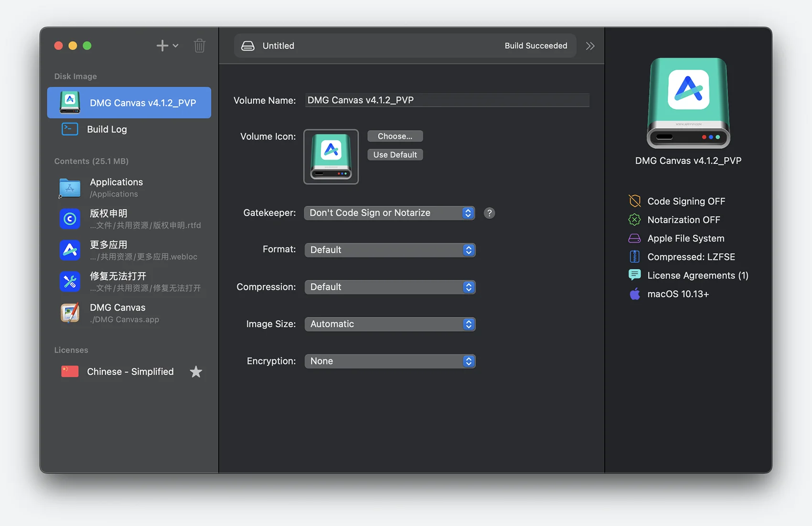
Task: Click Code Signing OFF text
Action: coord(686,201)
